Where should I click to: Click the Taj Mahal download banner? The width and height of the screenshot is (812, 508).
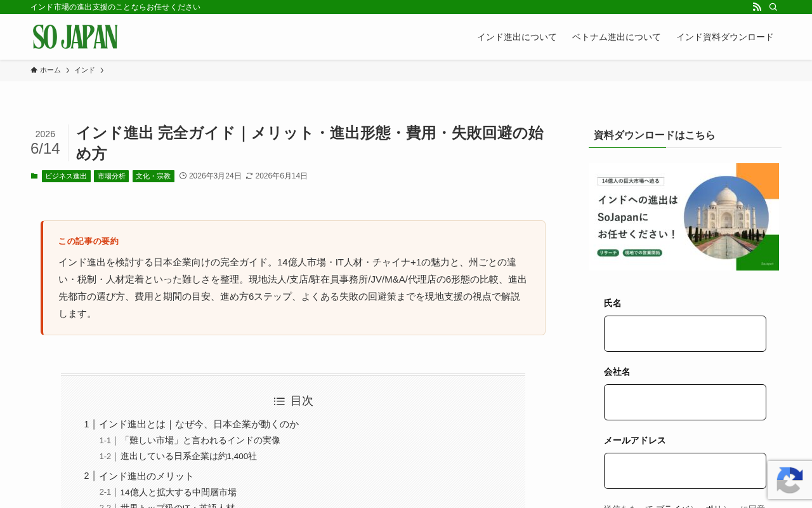(x=684, y=217)
